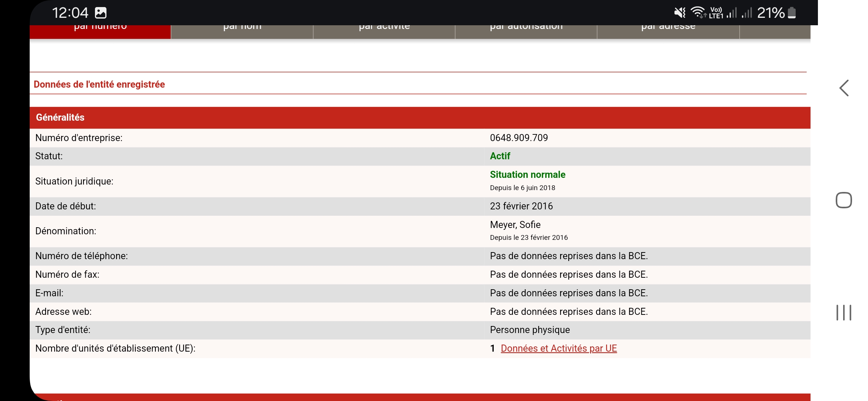Image resolution: width=868 pixels, height=401 pixels.
Task: Tap the VoLTE indicator icon
Action: click(x=716, y=13)
